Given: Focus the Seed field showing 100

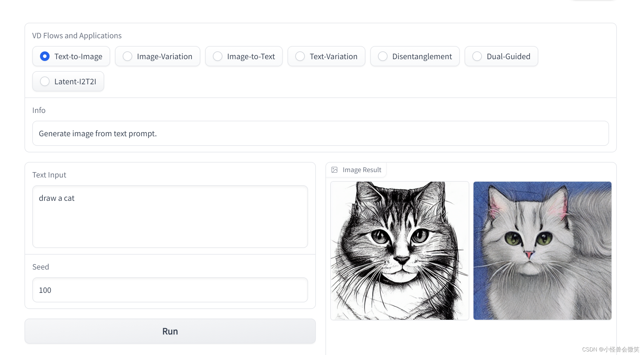Looking at the screenshot, I should 170,290.
